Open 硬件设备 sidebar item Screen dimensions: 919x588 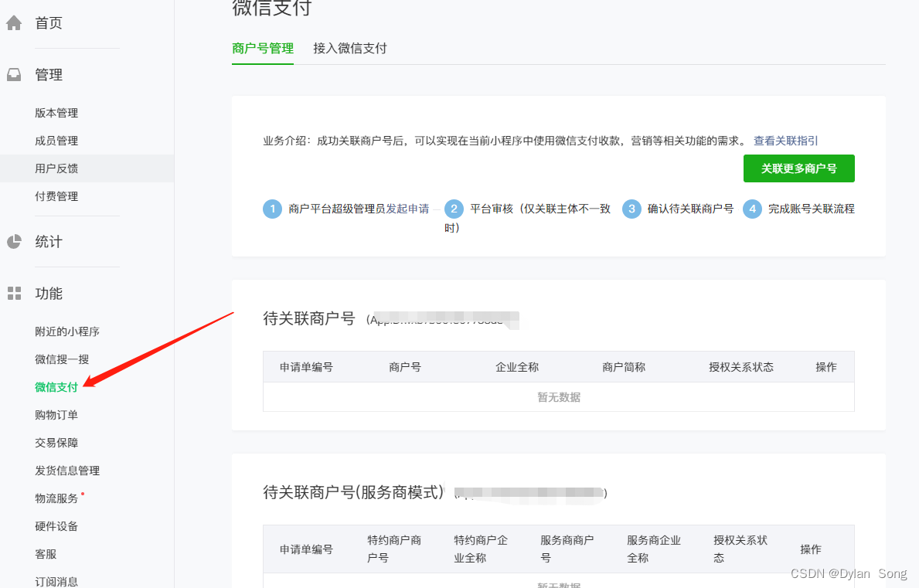56,526
